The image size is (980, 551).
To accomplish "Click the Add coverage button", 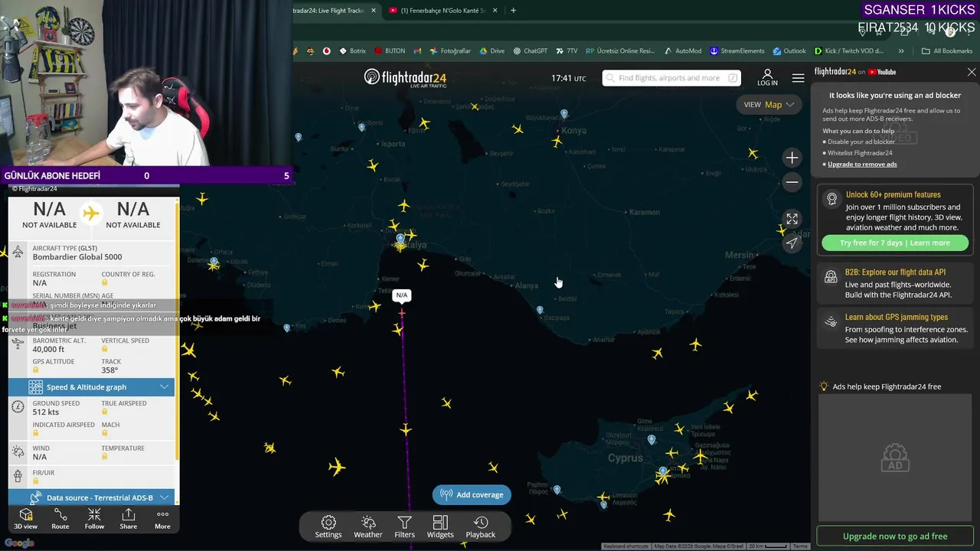I will 472,494.
